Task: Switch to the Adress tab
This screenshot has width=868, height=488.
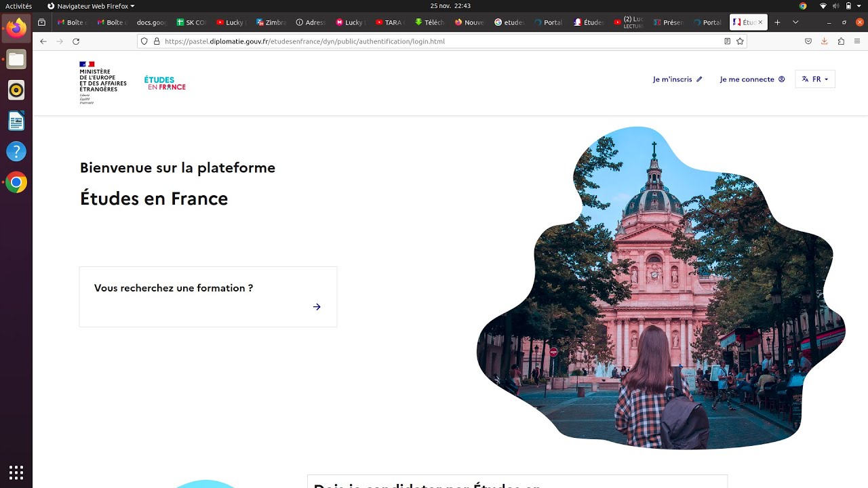Action: (311, 22)
